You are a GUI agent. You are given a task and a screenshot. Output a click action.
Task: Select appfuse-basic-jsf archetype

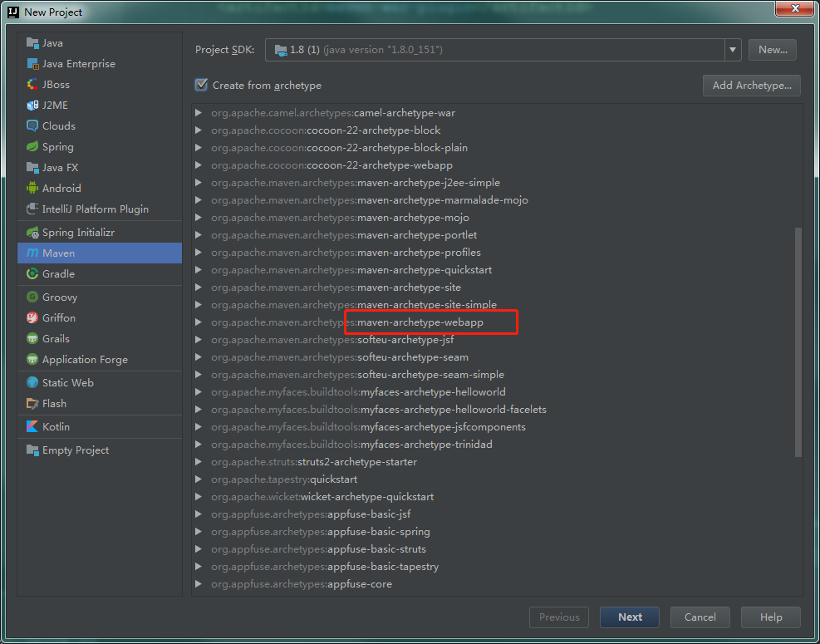(x=312, y=514)
